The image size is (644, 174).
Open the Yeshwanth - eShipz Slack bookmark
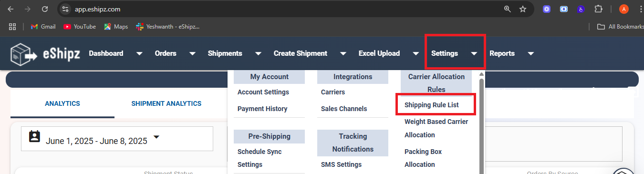[x=167, y=27]
